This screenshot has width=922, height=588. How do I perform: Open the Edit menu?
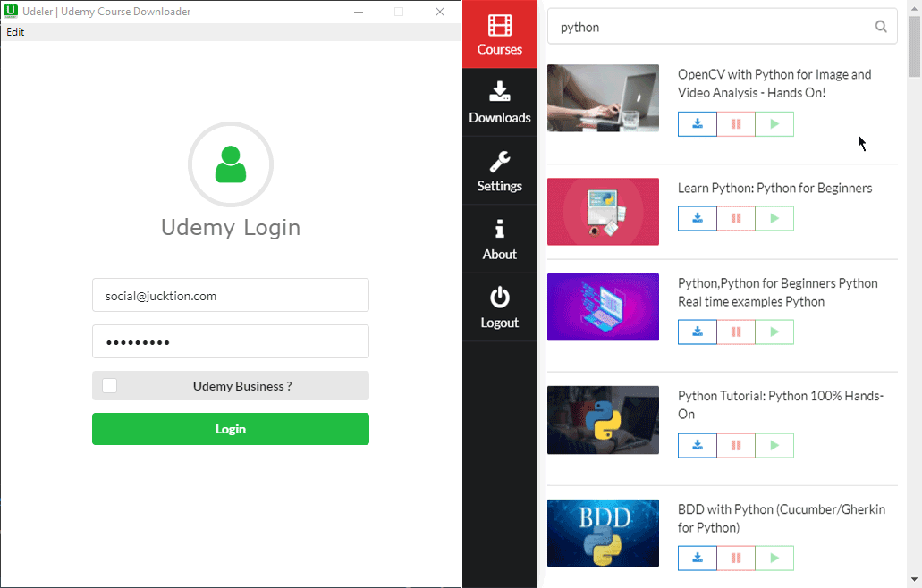(x=15, y=31)
